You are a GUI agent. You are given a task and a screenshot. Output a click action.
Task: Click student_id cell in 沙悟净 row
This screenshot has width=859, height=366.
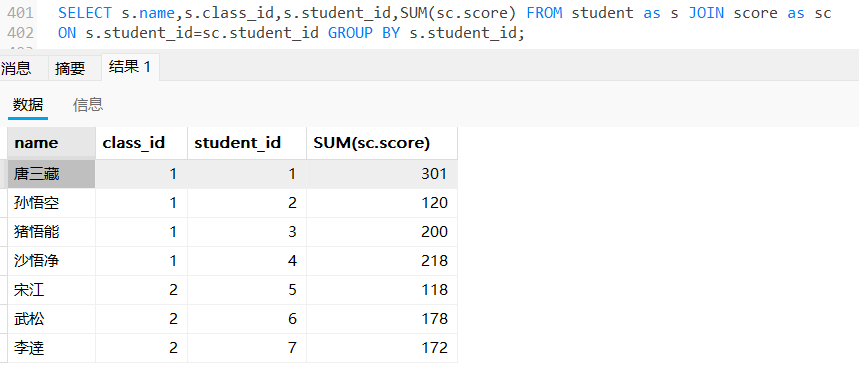[247, 261]
